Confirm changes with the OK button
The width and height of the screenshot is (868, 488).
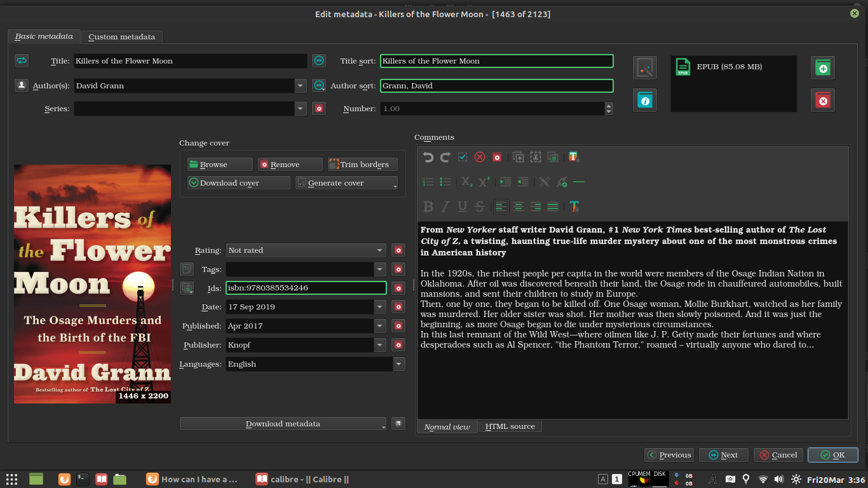832,455
